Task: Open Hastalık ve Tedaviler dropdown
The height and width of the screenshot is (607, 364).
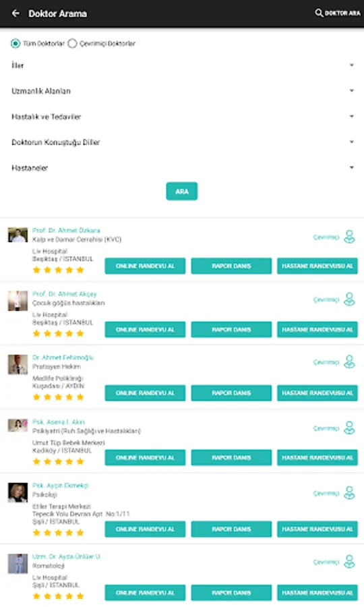Action: (182, 117)
